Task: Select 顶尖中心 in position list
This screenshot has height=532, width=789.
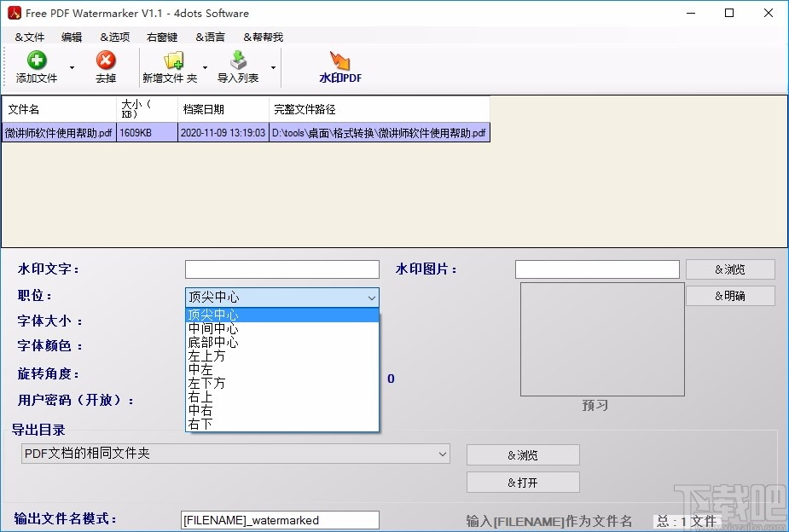Action: 281,315
